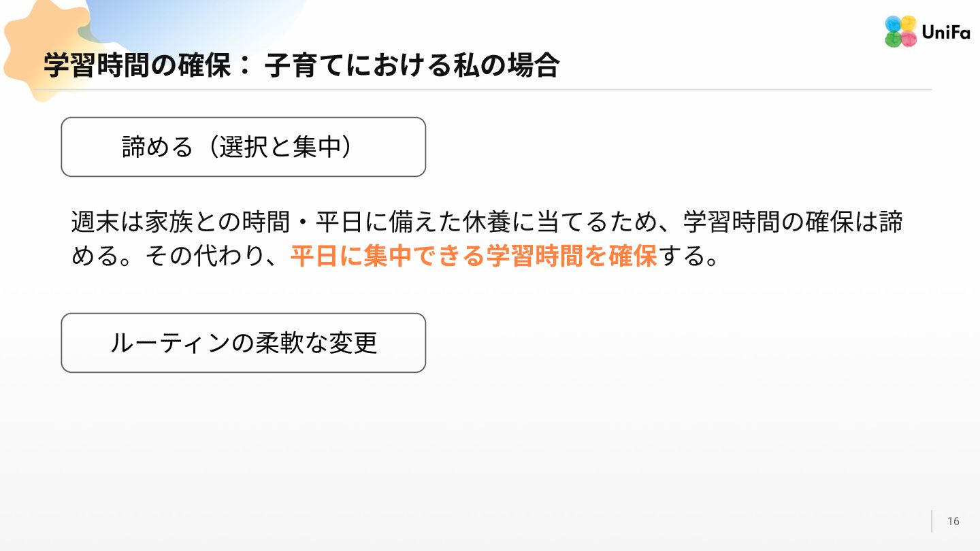Click the green circle in the UniFa logo
The width and height of the screenshot is (980, 551).
tap(893, 39)
